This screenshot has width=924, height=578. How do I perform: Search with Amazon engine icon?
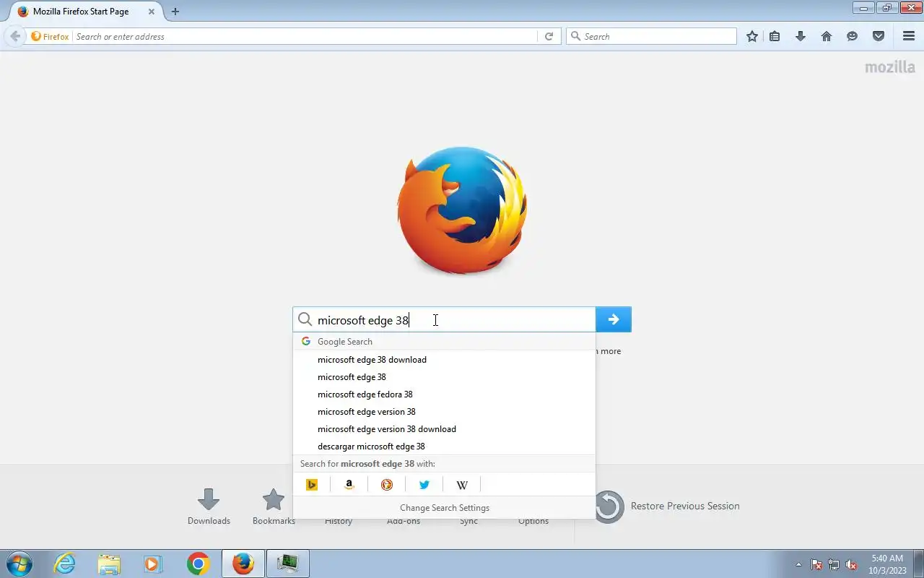tap(349, 485)
